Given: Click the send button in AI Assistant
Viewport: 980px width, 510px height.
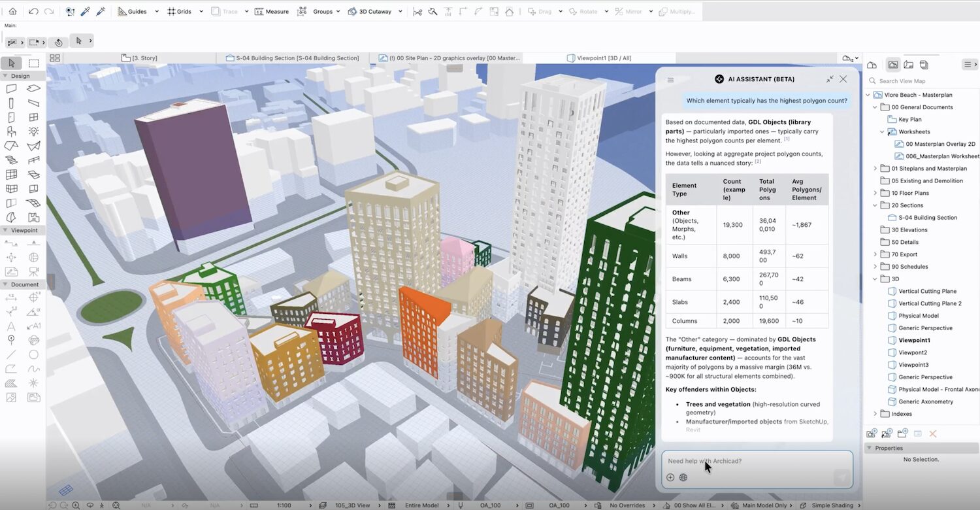Looking at the screenshot, I should click(x=842, y=478).
